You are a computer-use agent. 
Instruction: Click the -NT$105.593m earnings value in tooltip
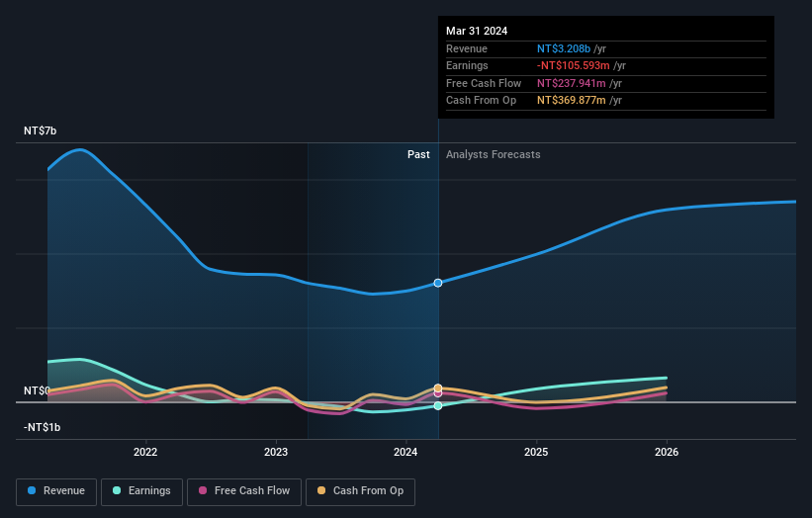pos(574,65)
